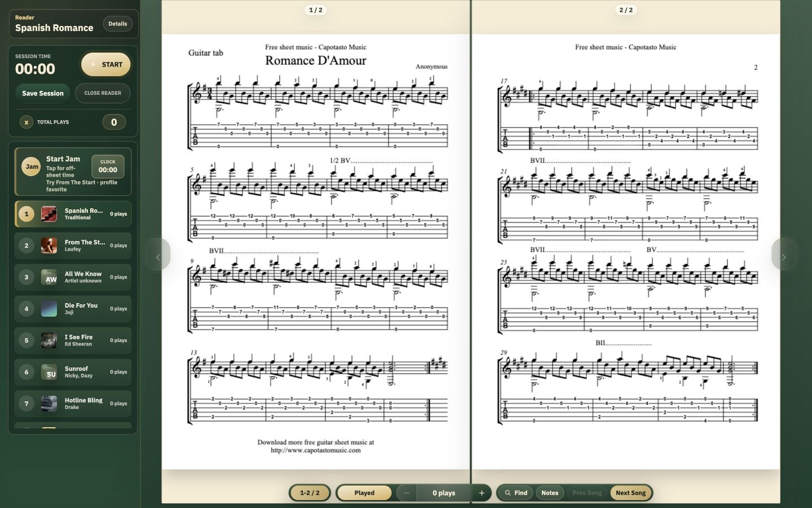The height and width of the screenshot is (508, 812).
Task: Select Hotline Bling by Drake
Action: pos(73,404)
